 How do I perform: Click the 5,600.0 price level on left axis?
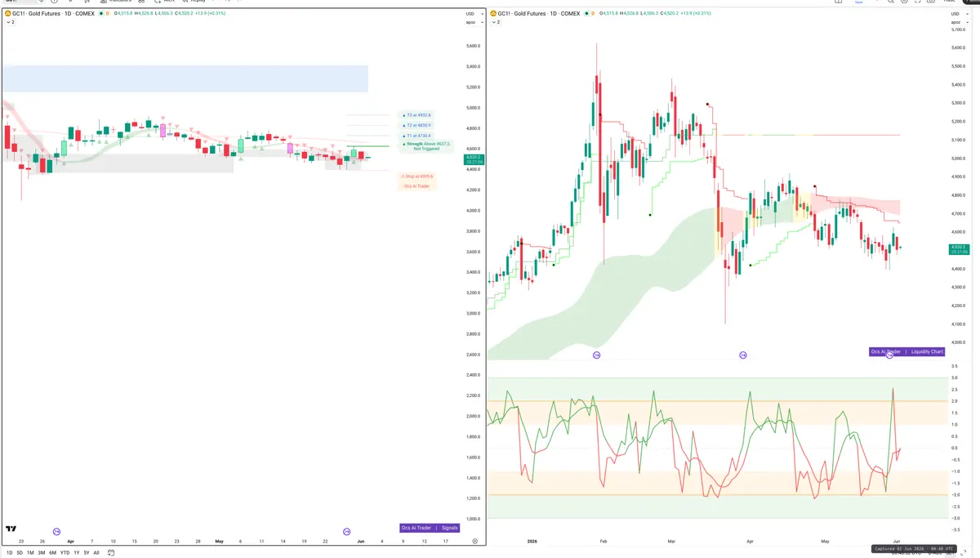point(474,46)
